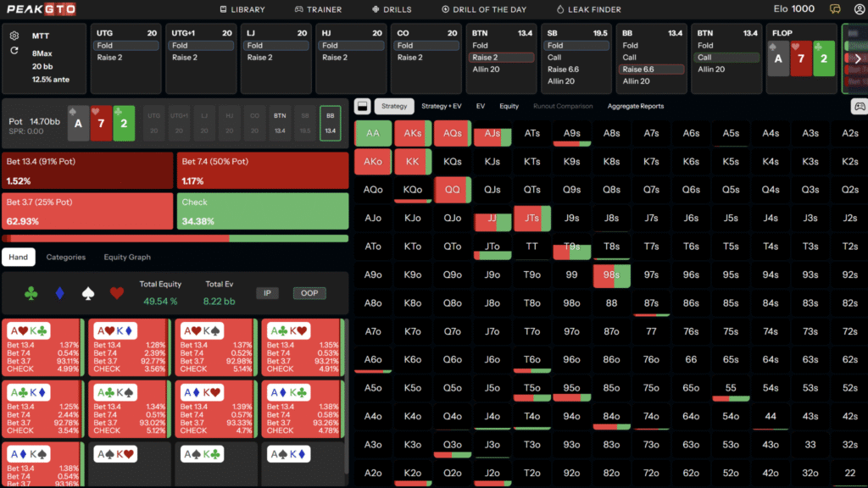This screenshot has width=868, height=488.
Task: Toggle the IP position button
Action: [267, 293]
